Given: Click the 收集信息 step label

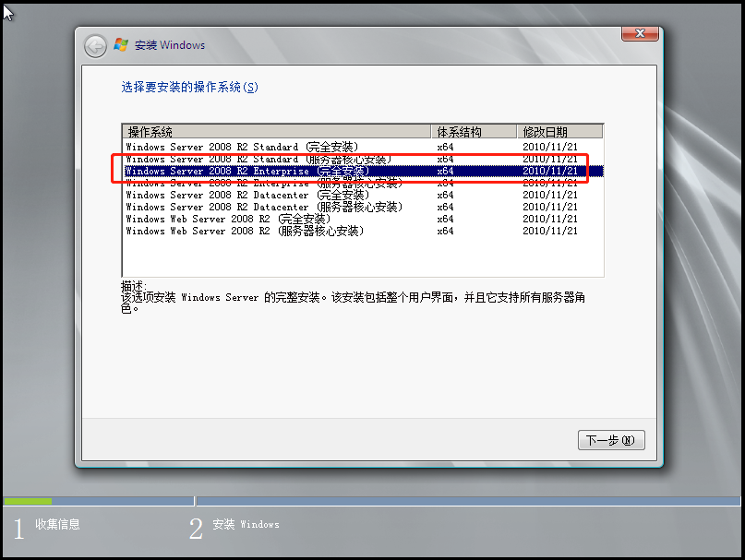Looking at the screenshot, I should point(57,524).
